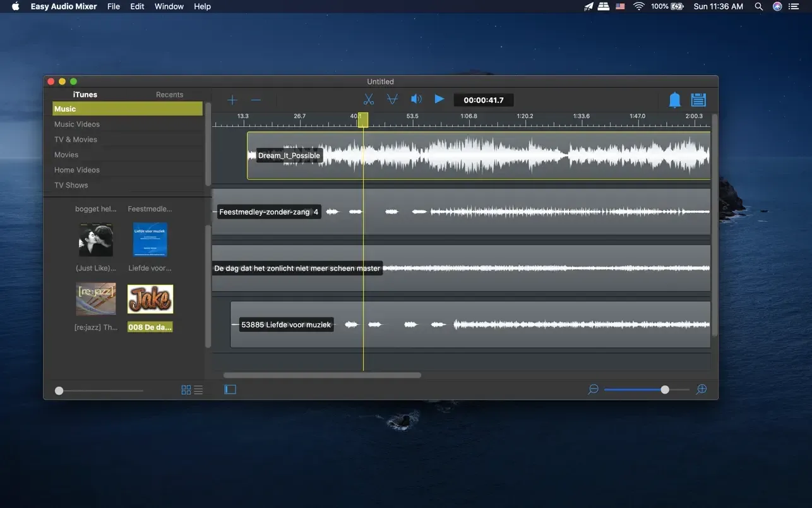Select the Dream_It_Possible audio clip
The width and height of the screenshot is (812, 508).
[288, 155]
